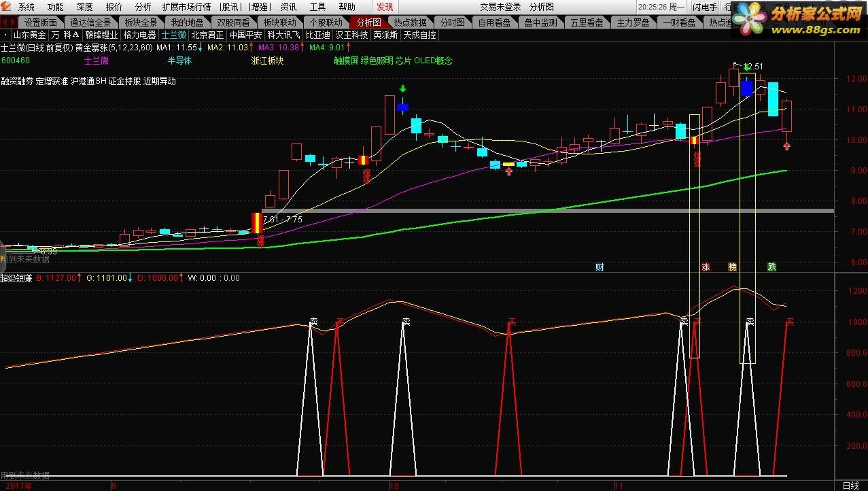Screen dimensions: 868x491
Task: Open the 帮助 menu
Action: coord(347,7)
